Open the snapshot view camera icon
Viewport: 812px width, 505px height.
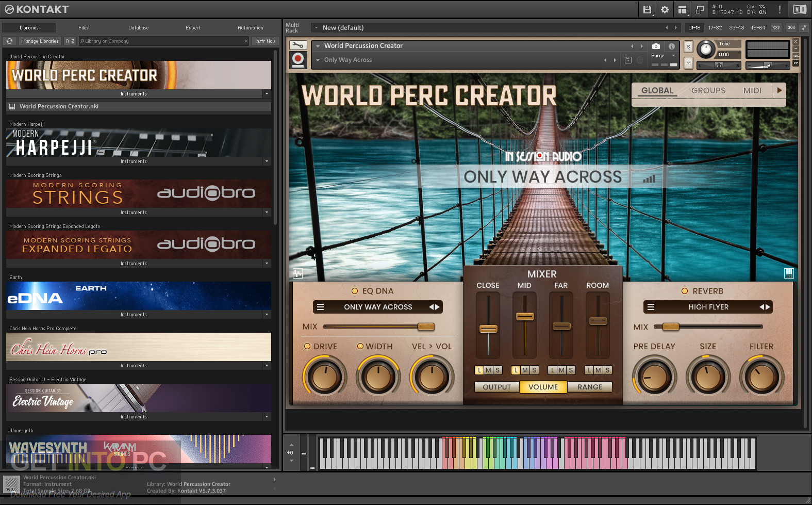[656, 46]
